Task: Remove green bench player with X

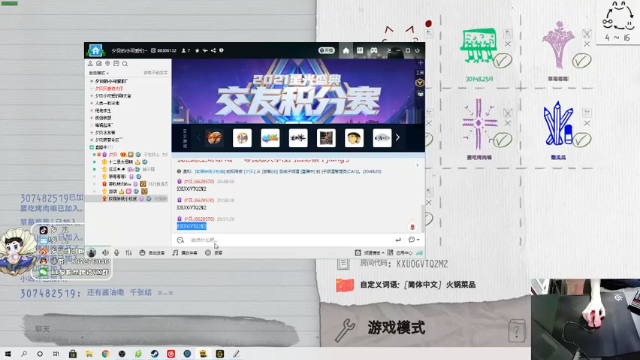Action: click(x=508, y=44)
